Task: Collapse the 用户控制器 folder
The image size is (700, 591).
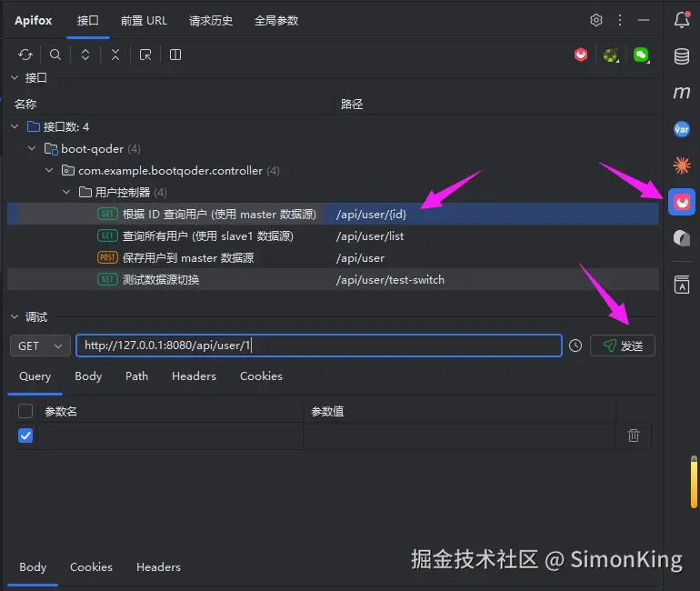Action: (x=66, y=193)
